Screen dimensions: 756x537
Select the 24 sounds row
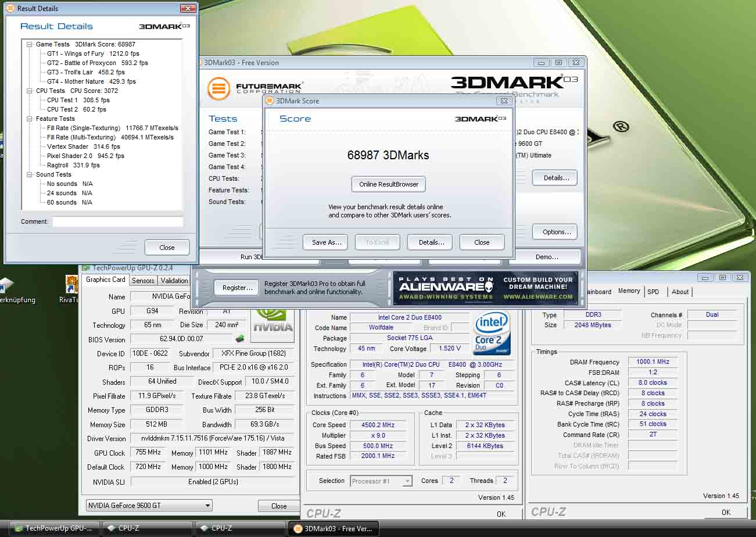coord(70,193)
